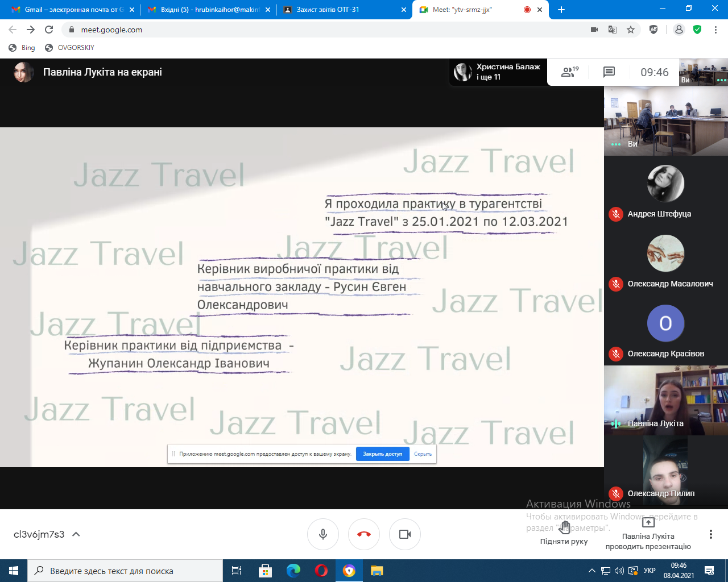Open Task View from the taskbar
Screen dimensions: 728x582
click(x=237, y=571)
